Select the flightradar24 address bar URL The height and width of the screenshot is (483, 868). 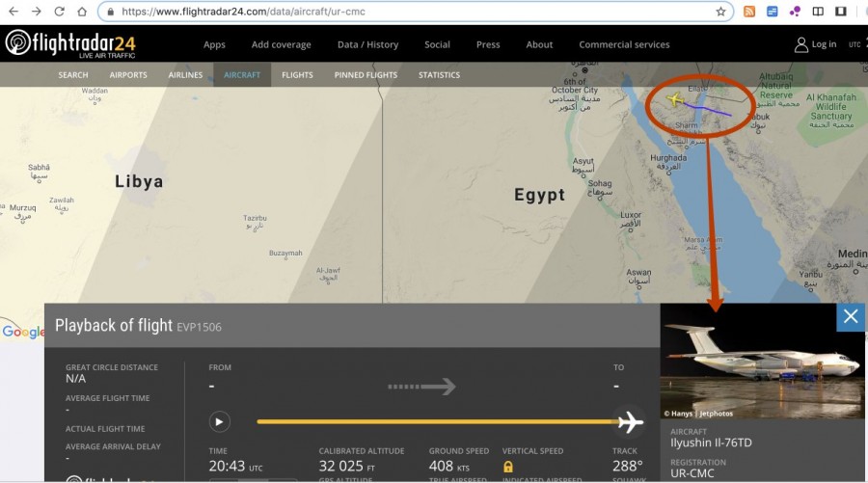(x=244, y=12)
